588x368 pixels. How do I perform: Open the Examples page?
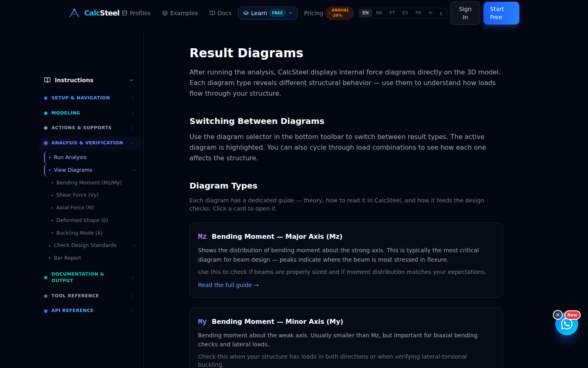(x=180, y=13)
